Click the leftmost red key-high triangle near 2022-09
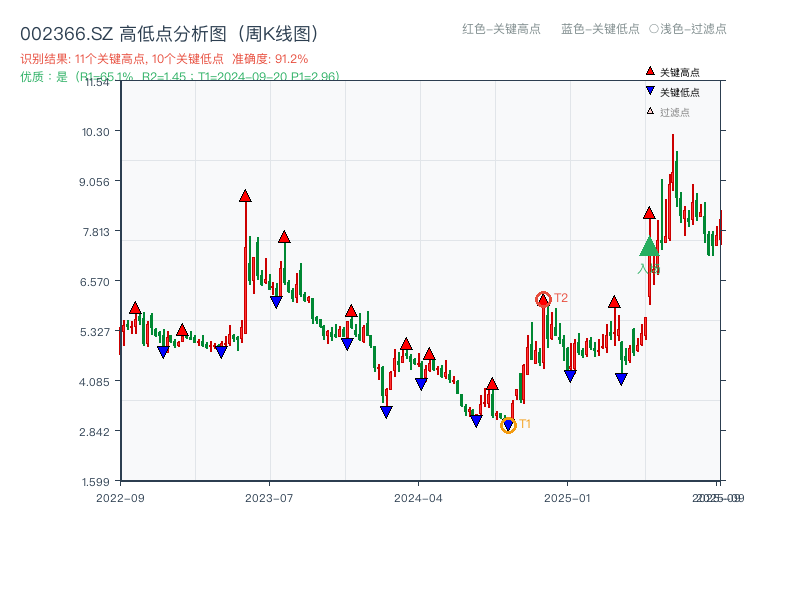Screen dimensions: 800x600 pos(134,309)
